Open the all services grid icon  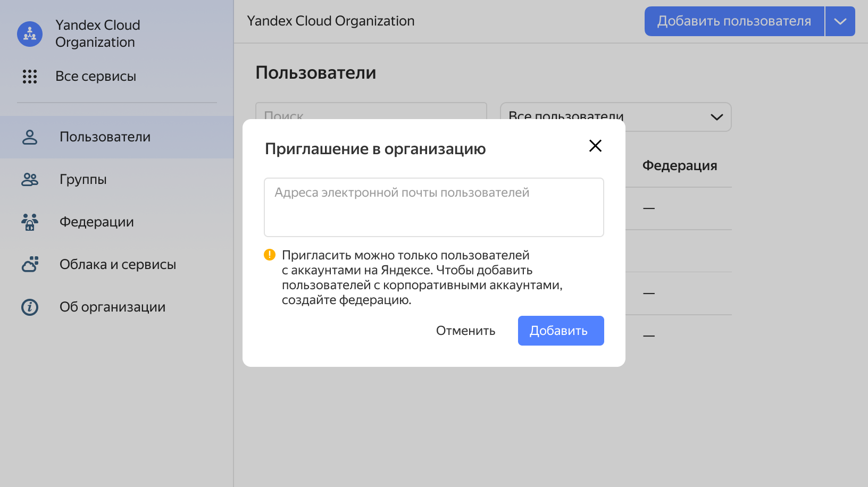click(30, 77)
